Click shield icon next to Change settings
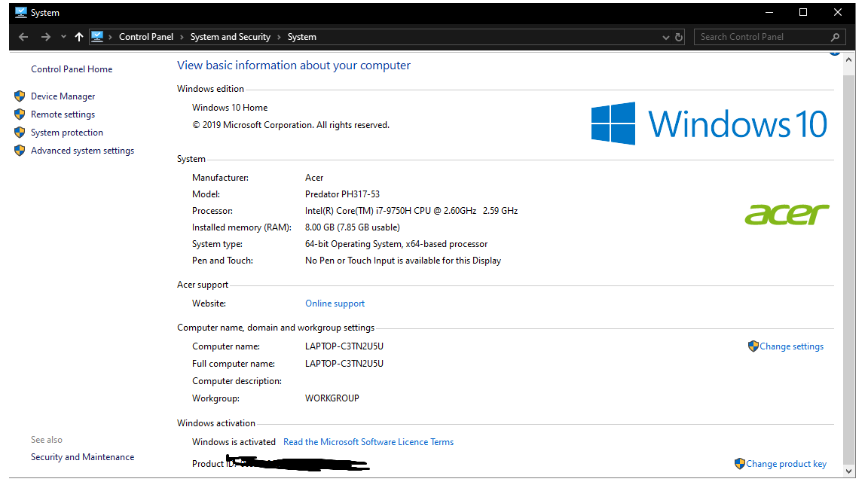This screenshot has height=488, width=868. click(753, 346)
